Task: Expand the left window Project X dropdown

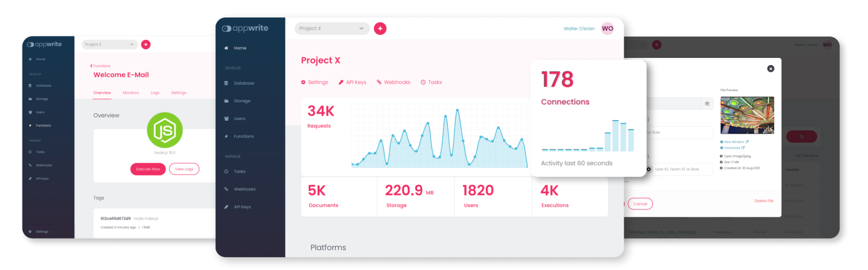Action: [x=110, y=44]
